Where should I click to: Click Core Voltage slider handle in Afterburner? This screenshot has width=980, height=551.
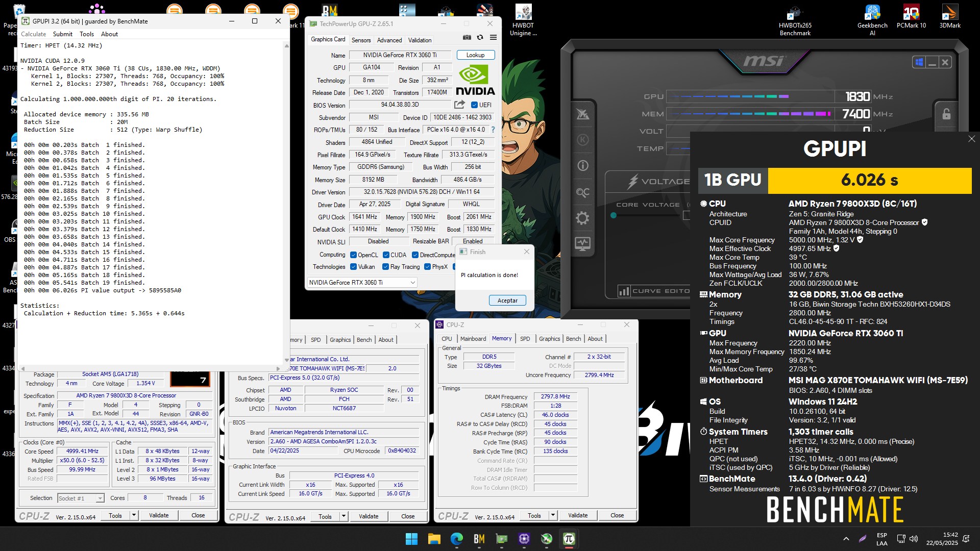[x=614, y=215]
